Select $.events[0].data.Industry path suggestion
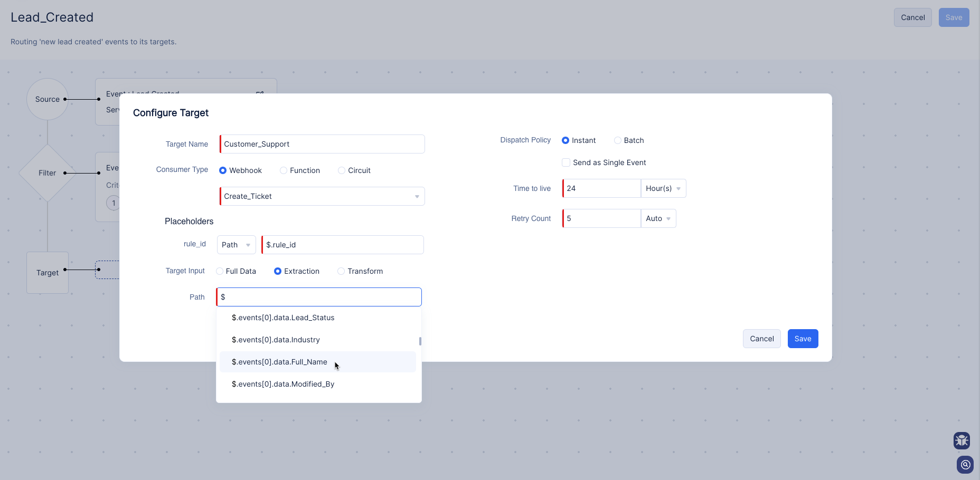980x480 pixels. tap(276, 340)
